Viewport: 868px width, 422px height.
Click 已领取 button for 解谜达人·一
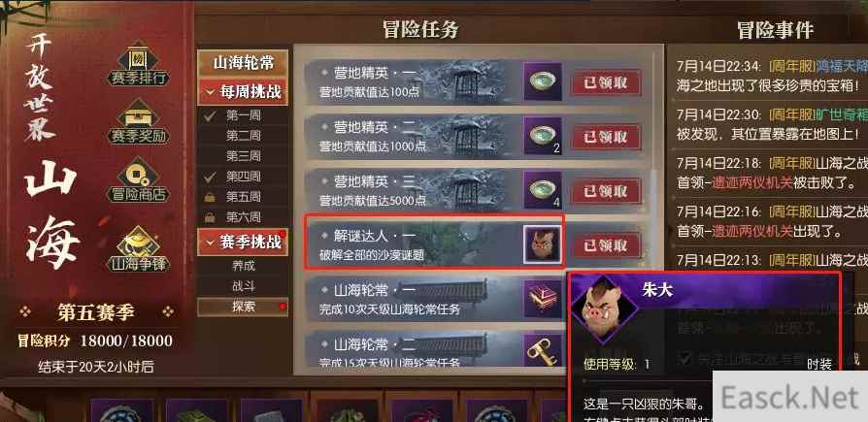click(x=606, y=244)
